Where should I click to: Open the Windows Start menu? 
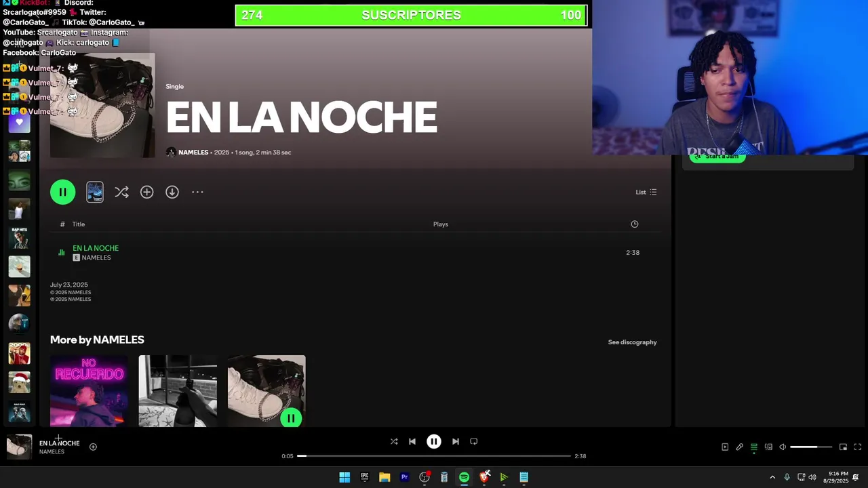(x=344, y=477)
